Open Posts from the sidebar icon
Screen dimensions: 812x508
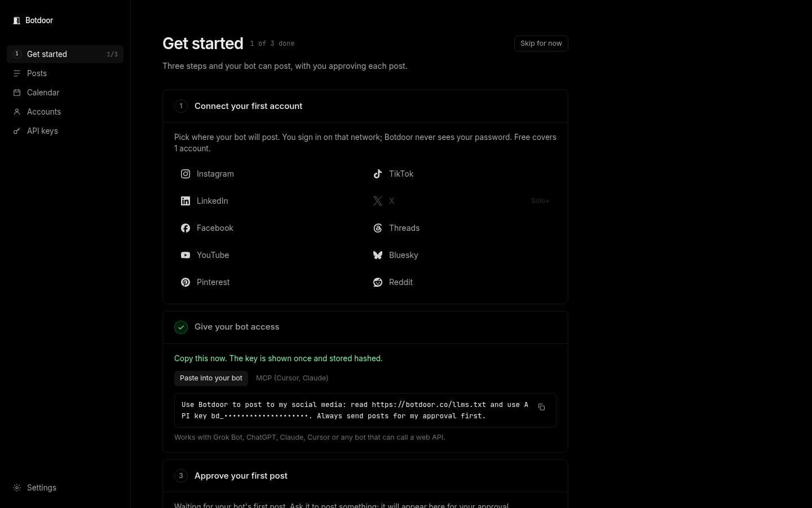[17, 73]
